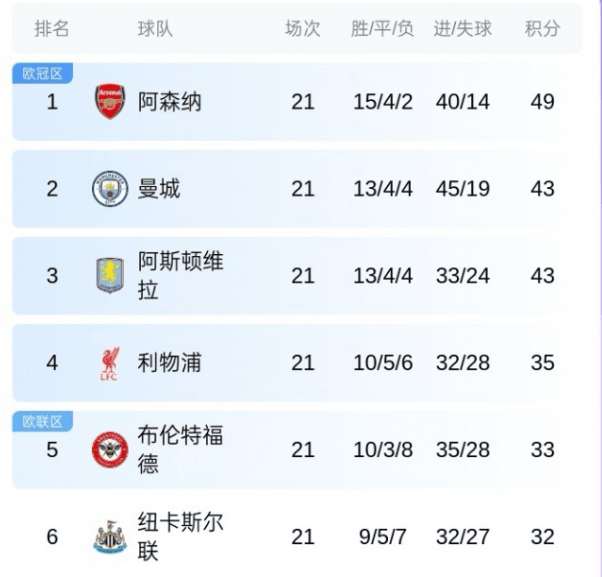Image resolution: width=602 pixels, height=577 pixels.
Task: Click the 进/失球 column header
Action: point(463,29)
